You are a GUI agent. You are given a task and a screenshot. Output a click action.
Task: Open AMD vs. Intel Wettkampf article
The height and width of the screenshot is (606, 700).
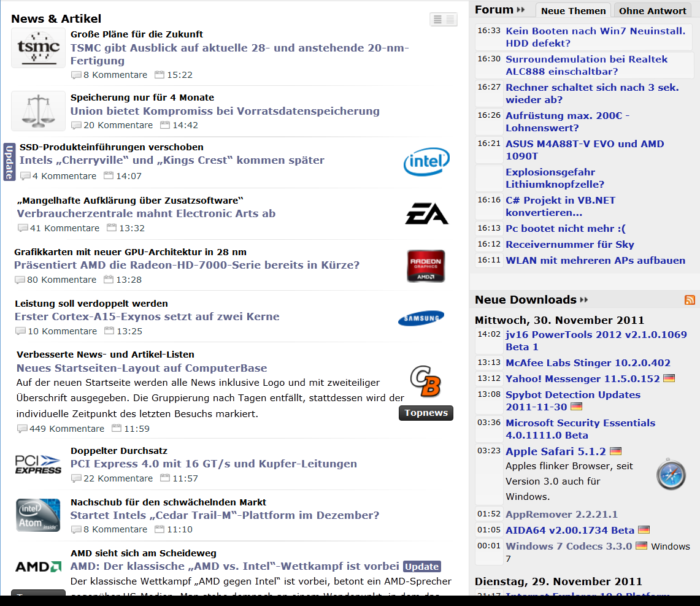pyautogui.click(x=235, y=566)
